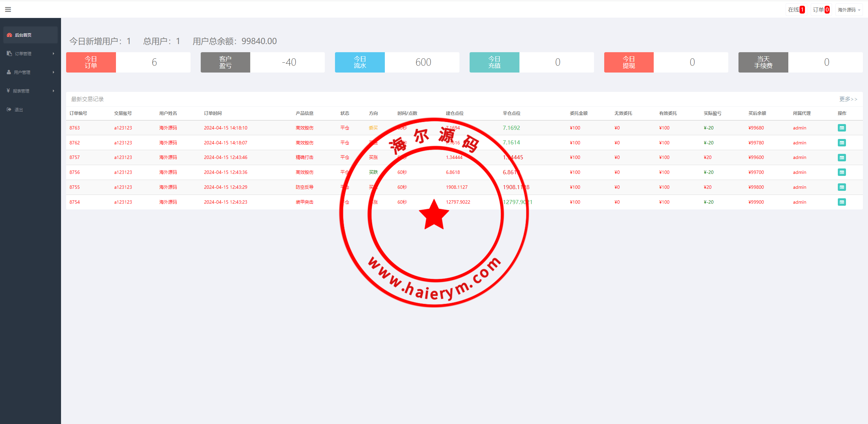Screen dimensions: 868x424
Task: Open details icon for order 8755
Action: [842, 187]
